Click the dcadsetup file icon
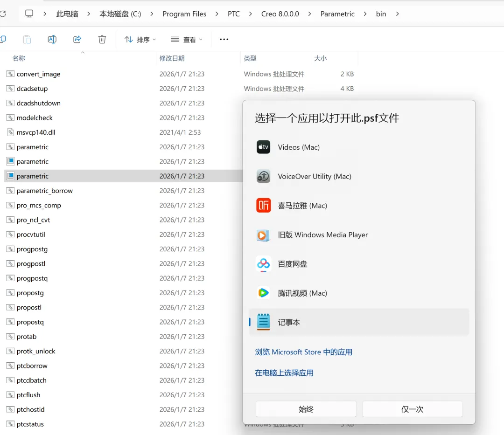Image resolution: width=504 pixels, height=435 pixels. (x=10, y=88)
